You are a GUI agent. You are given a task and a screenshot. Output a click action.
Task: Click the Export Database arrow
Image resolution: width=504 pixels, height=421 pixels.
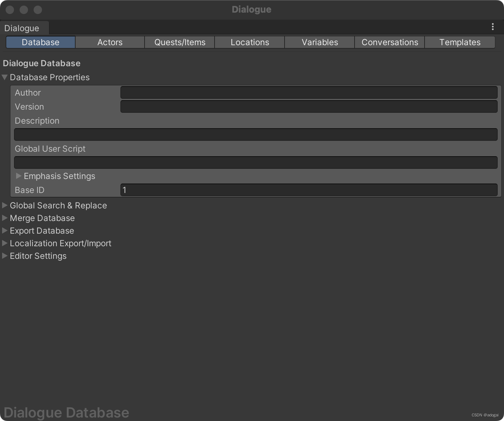click(x=5, y=230)
